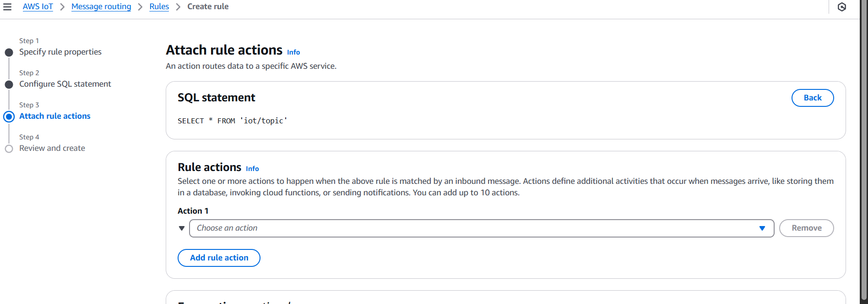Click Add rule action button

[219, 258]
